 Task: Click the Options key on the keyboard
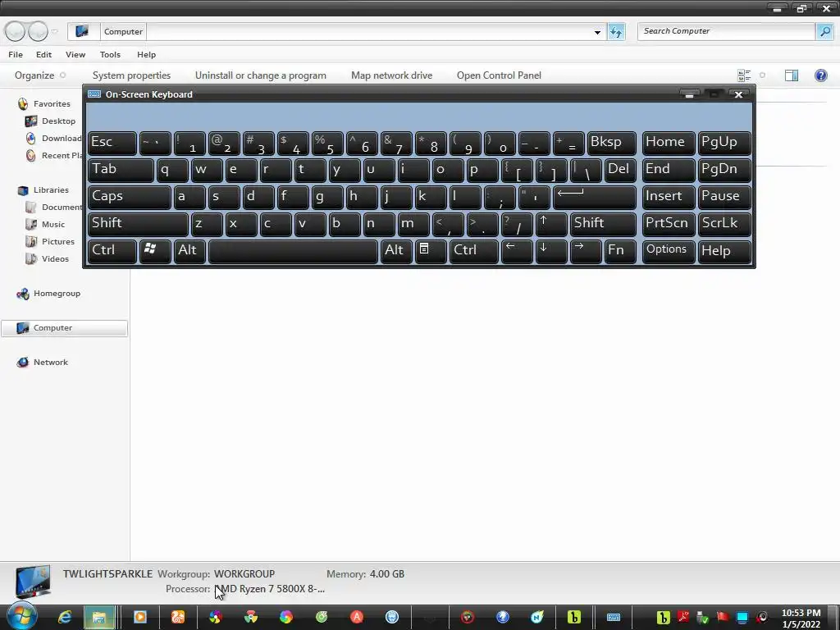click(668, 251)
